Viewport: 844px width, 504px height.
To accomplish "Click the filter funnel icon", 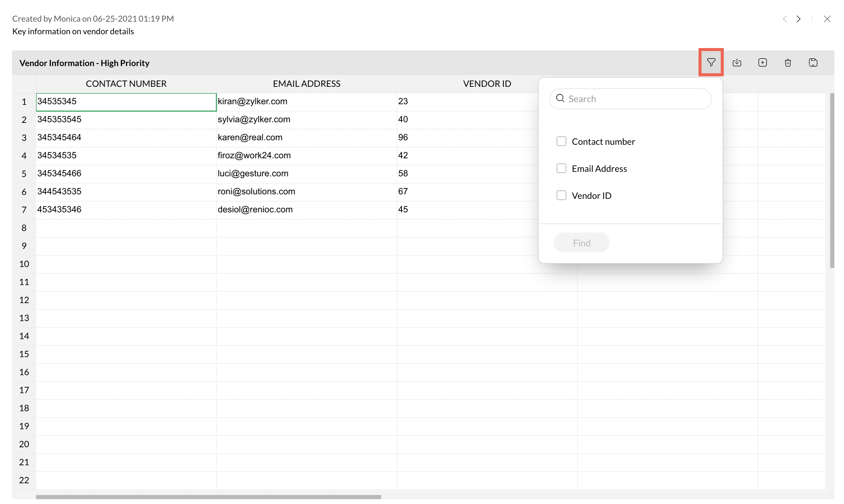I will 711,62.
